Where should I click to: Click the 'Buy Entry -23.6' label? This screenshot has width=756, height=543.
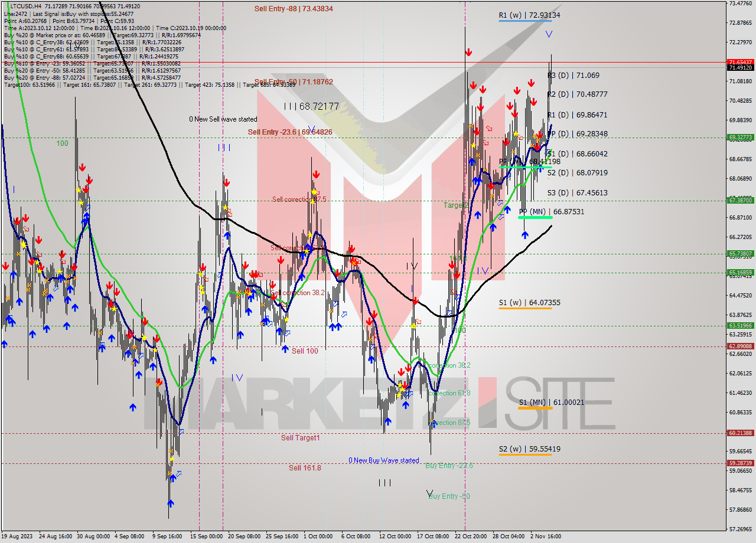[449, 466]
